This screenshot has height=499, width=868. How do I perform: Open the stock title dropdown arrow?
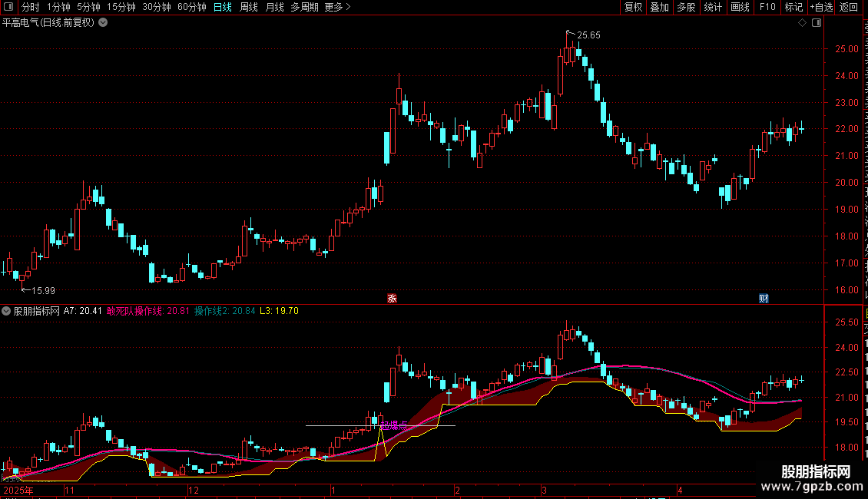tap(103, 23)
